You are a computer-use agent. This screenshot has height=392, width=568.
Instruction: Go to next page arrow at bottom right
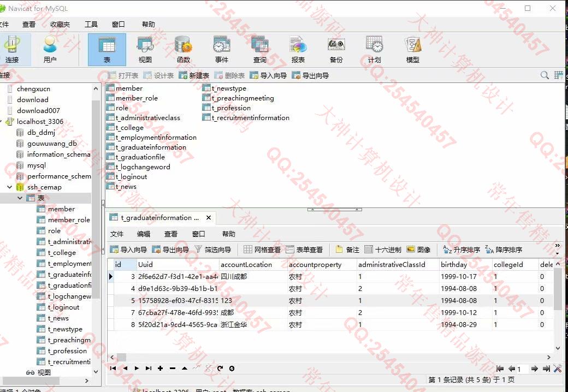pyautogui.click(x=534, y=369)
